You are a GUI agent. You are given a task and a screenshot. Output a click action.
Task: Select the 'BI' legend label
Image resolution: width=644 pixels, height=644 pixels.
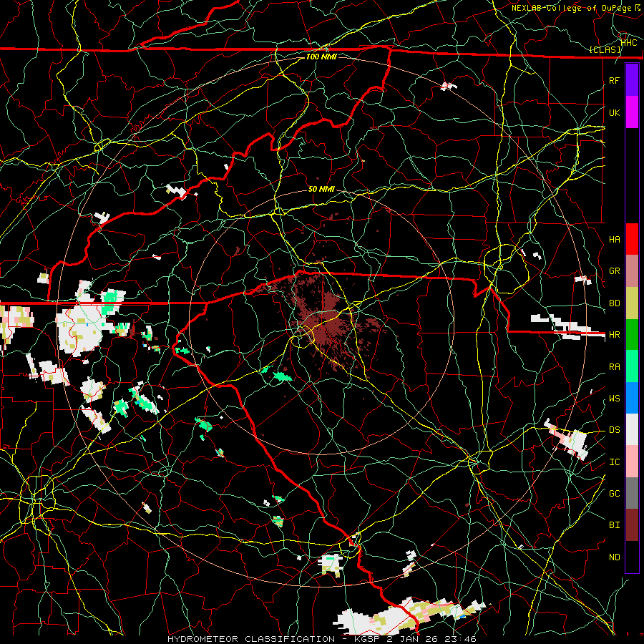click(614, 525)
